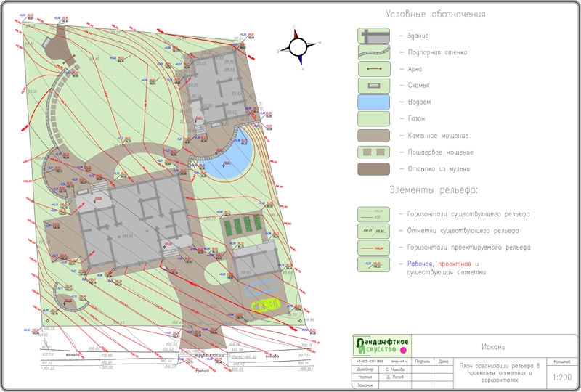Image resolution: width=581 pixels, height=392 pixels.
Task: Click the Дизайнер row label
Action: click(x=365, y=369)
